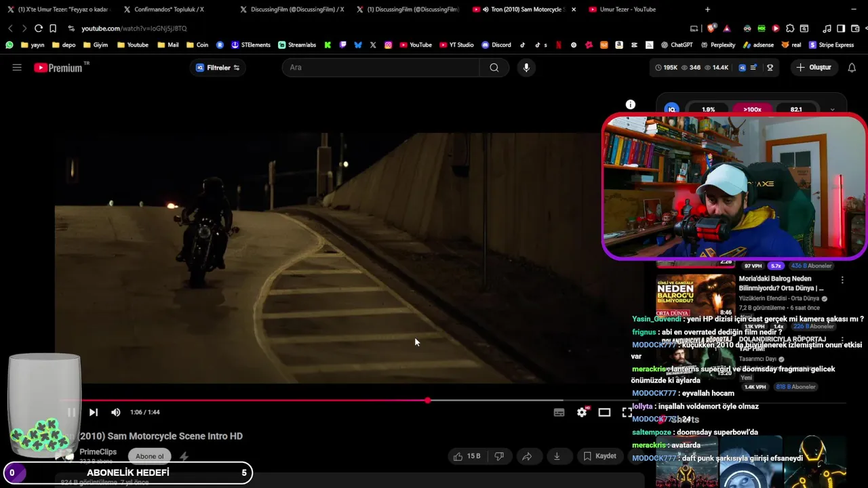Image resolution: width=868 pixels, height=488 pixels.
Task: Open YT Studio bookmark
Action: coord(456,45)
